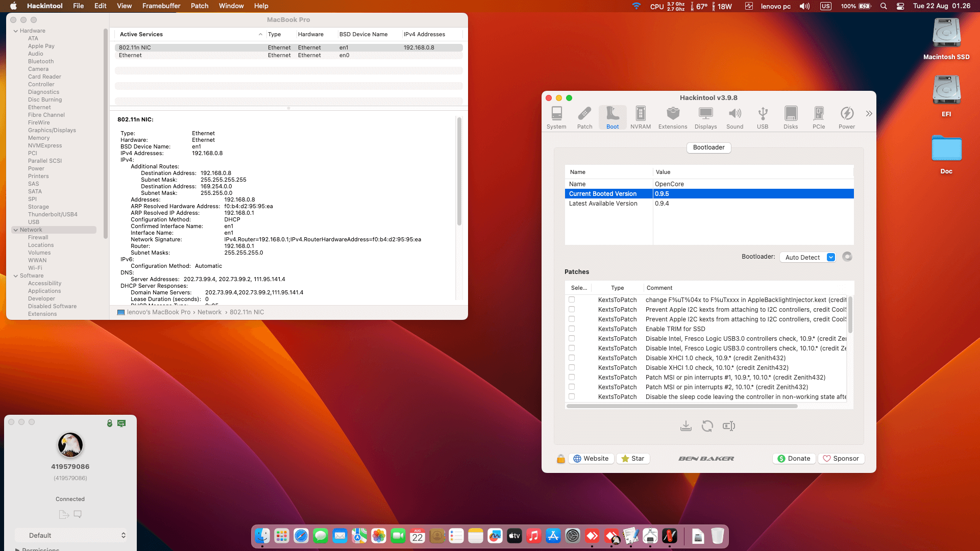Collapse the Hardware tree section
This screenshot has height=551, width=980.
(16, 31)
